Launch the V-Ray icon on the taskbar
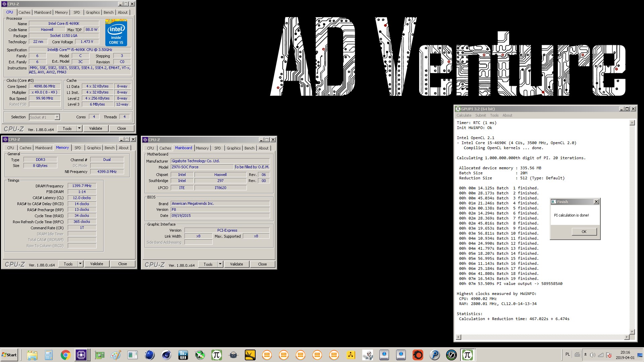644x362 pixels. [451, 355]
